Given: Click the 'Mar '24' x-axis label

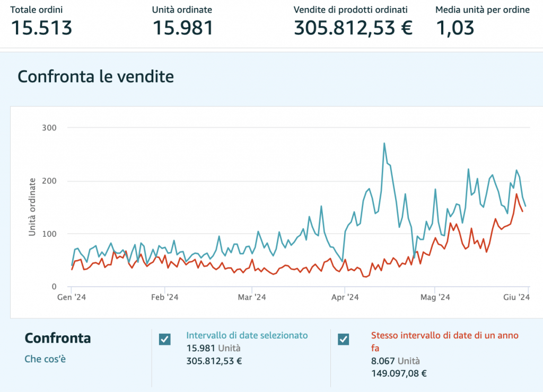Looking at the screenshot, I should tap(252, 298).
